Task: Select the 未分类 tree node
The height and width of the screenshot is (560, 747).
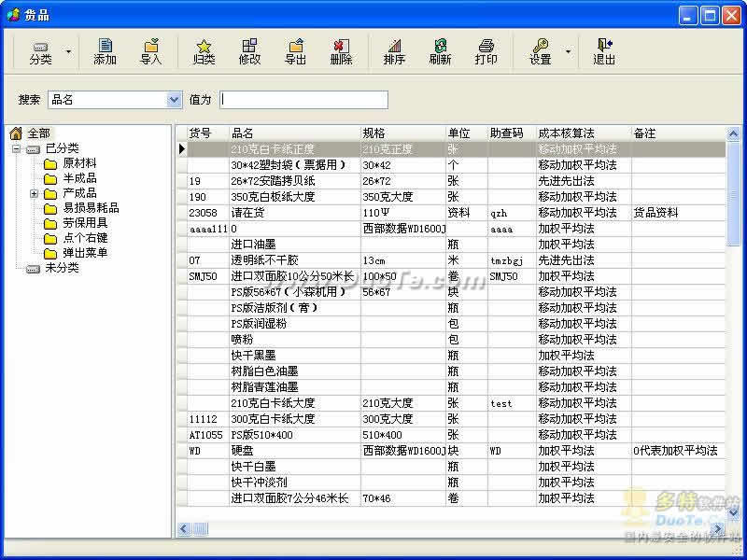Action: (62, 268)
